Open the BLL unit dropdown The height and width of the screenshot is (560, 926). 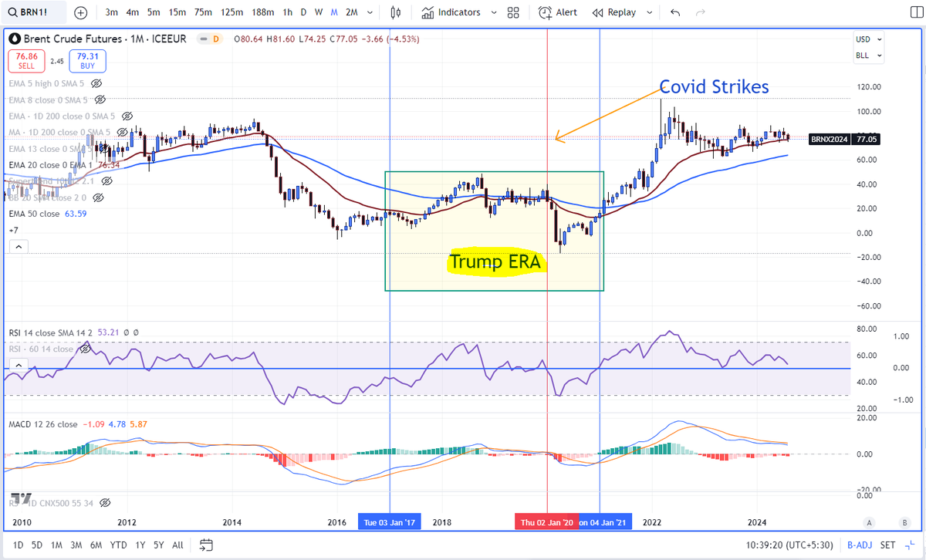pos(868,56)
